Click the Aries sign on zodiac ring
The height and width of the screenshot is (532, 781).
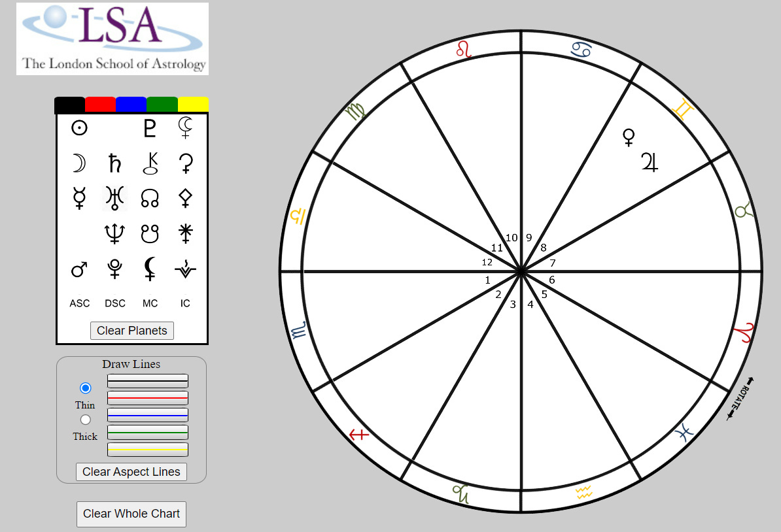[745, 333]
